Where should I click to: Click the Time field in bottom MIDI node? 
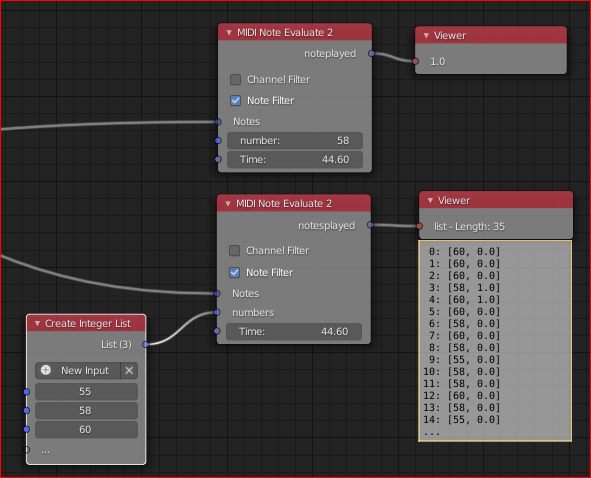[294, 331]
